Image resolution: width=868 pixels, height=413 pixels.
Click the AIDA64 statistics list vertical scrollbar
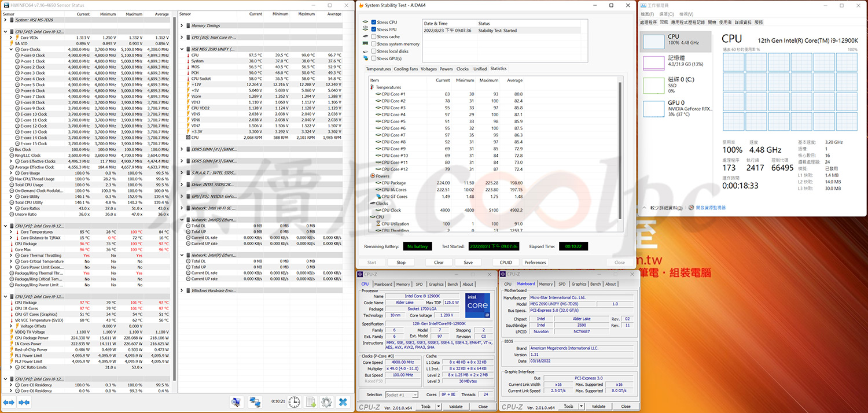click(x=621, y=150)
